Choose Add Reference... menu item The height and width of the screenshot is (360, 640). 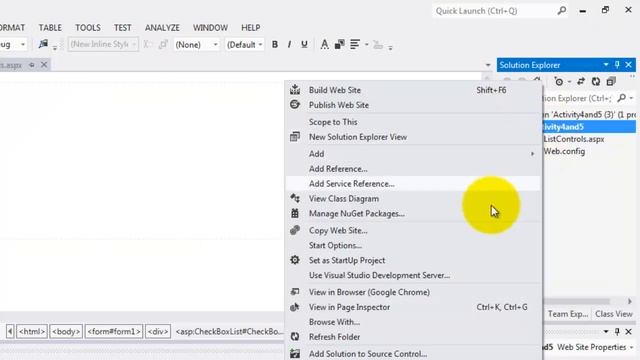[413, 169]
